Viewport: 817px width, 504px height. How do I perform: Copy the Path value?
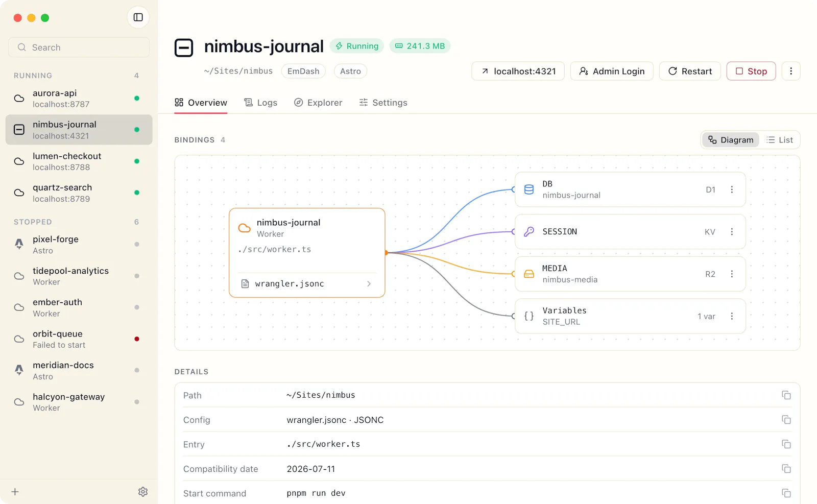tap(786, 395)
